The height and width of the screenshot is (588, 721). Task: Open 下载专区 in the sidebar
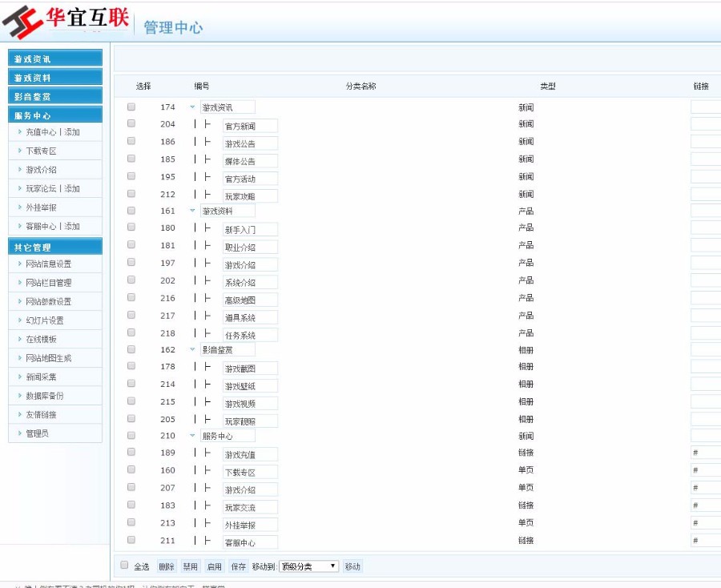coord(41,151)
